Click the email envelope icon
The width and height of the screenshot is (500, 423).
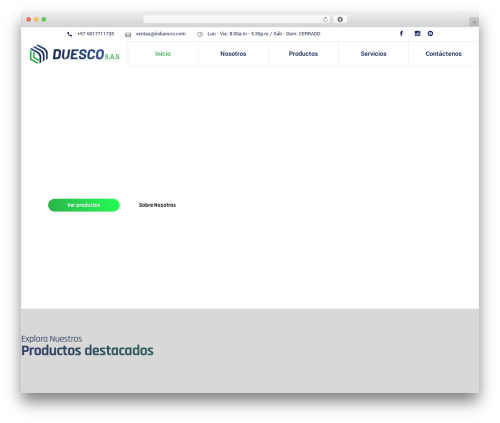click(x=128, y=35)
